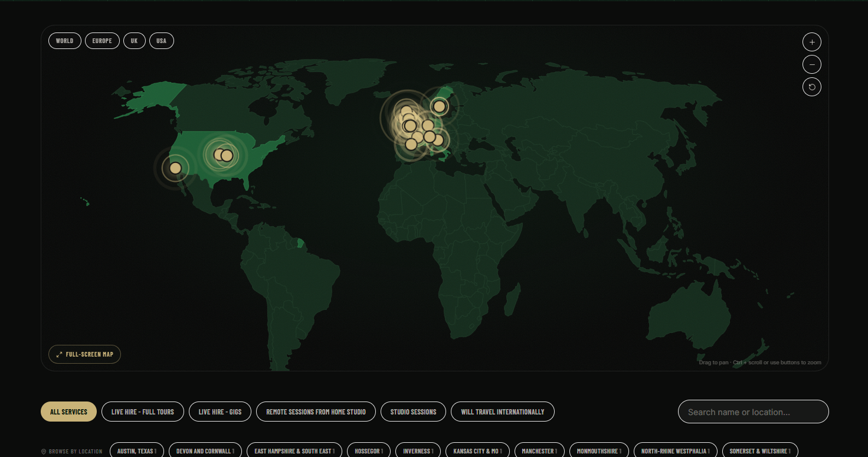Pick the Hossegor location chip

369,451
